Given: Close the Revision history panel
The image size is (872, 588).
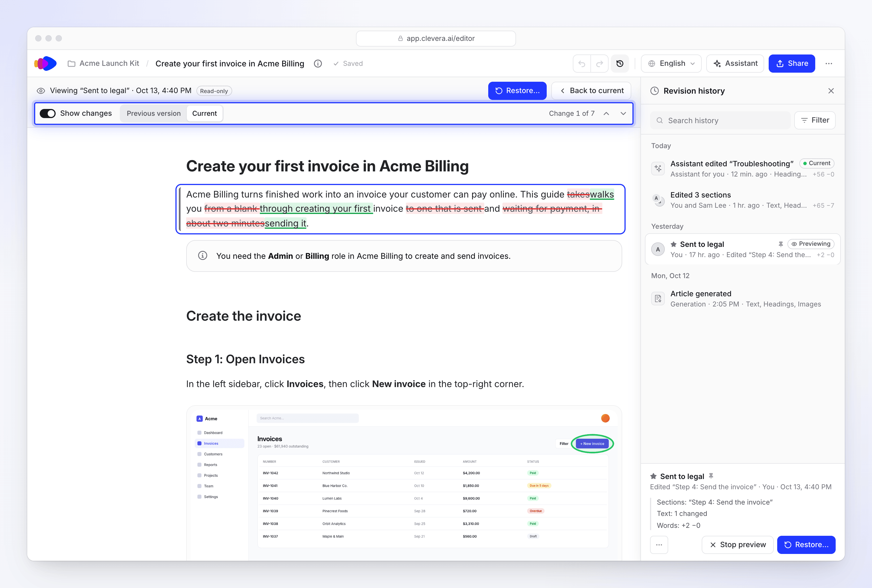Looking at the screenshot, I should (831, 91).
